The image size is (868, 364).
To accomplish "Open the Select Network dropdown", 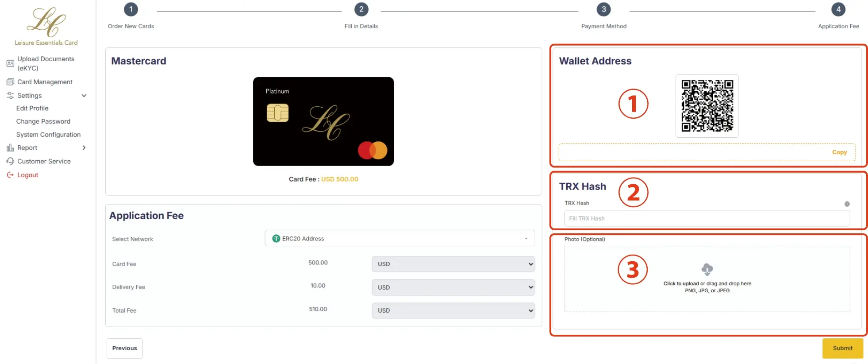I will pos(399,238).
